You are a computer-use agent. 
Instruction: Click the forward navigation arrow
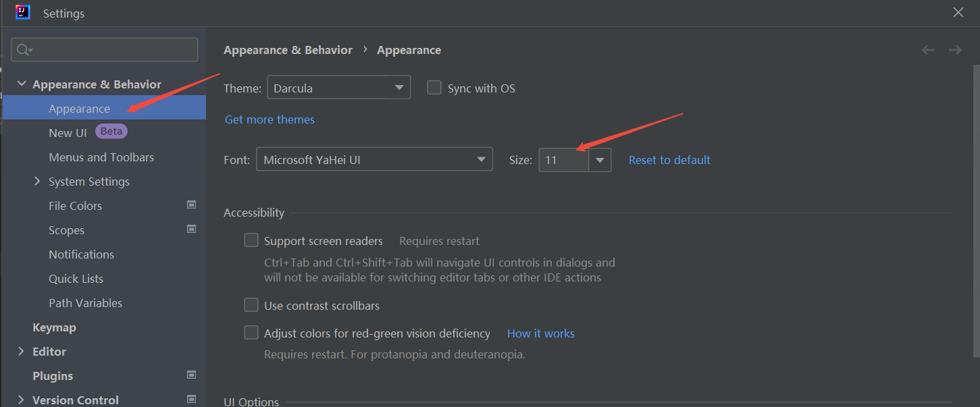955,50
